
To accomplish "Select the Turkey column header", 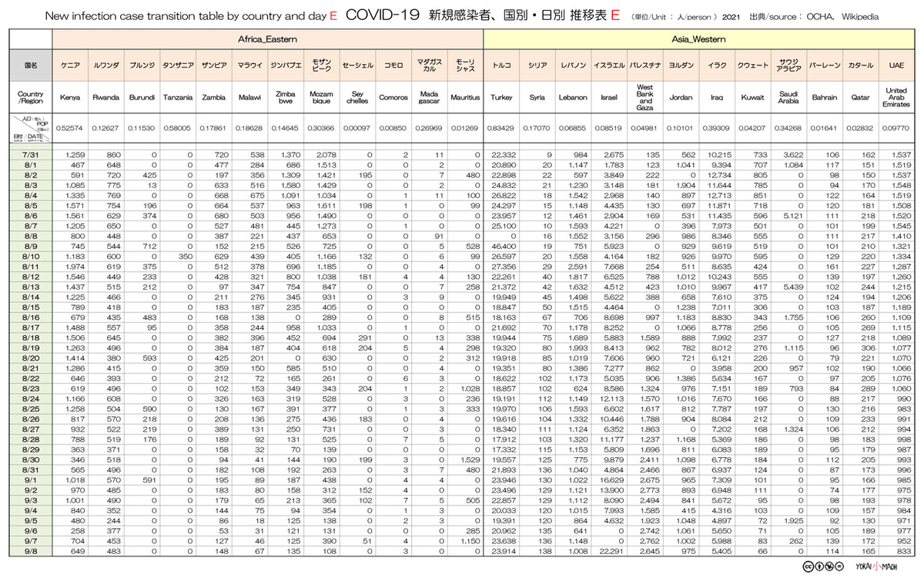I will pyautogui.click(x=501, y=98).
